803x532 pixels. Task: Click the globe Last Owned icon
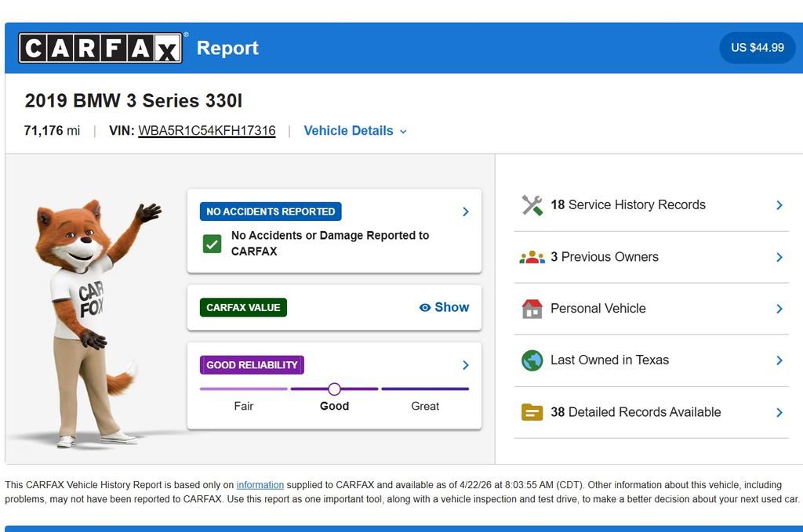[532, 360]
